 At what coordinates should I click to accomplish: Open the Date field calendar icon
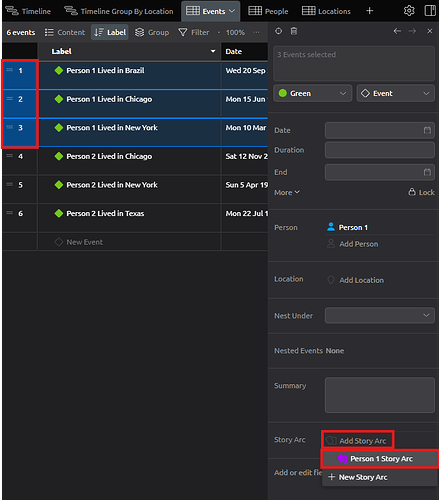(x=427, y=130)
